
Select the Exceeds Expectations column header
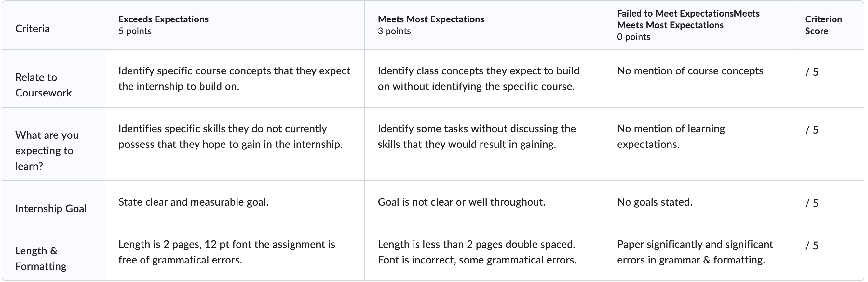click(235, 25)
